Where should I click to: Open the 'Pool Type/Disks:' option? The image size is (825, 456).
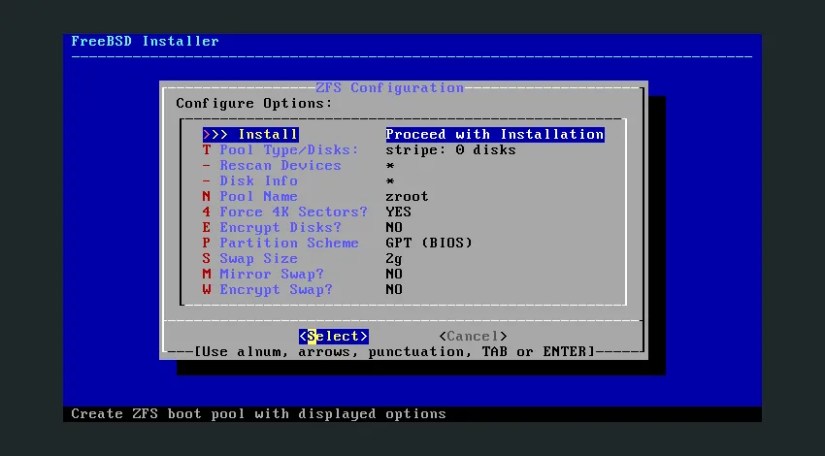click(280, 150)
